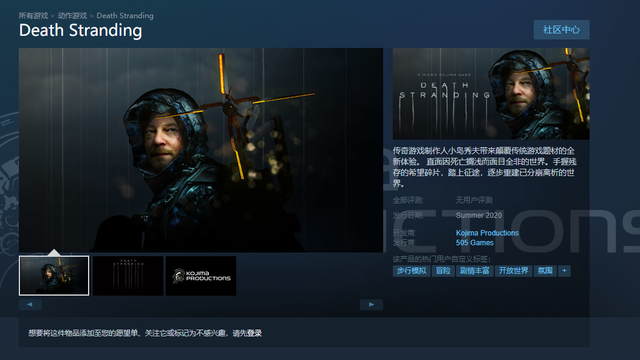Go to 所有游戏 breadcrumb

[33, 16]
